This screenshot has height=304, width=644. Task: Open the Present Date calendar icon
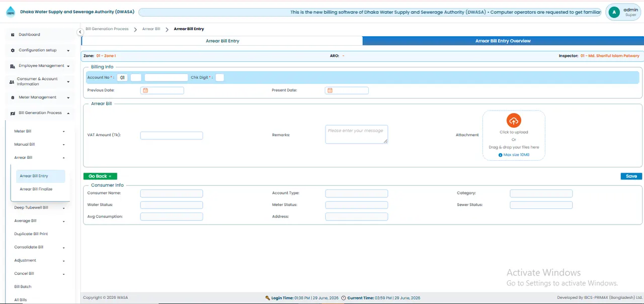(x=330, y=90)
